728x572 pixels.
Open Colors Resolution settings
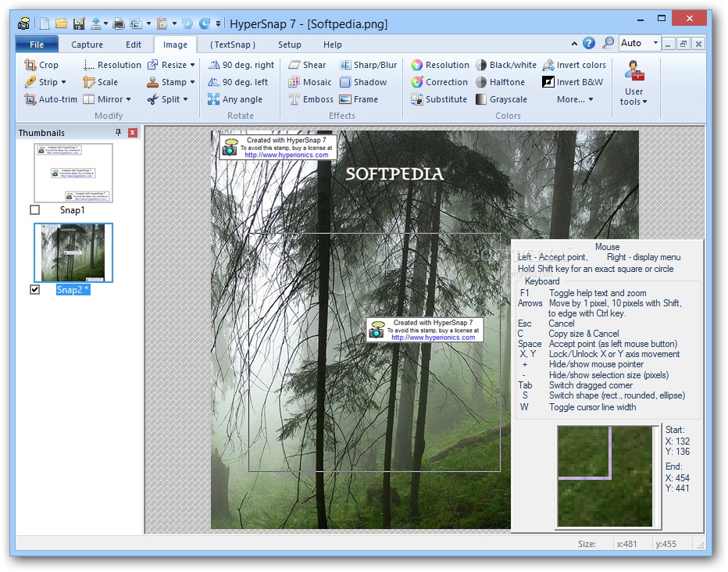(440, 65)
